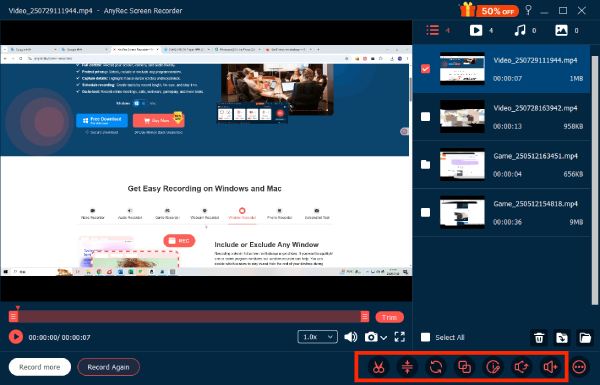This screenshot has height=385, width=600.
Task: Tick the Select All checkbox
Action: pyautogui.click(x=425, y=337)
